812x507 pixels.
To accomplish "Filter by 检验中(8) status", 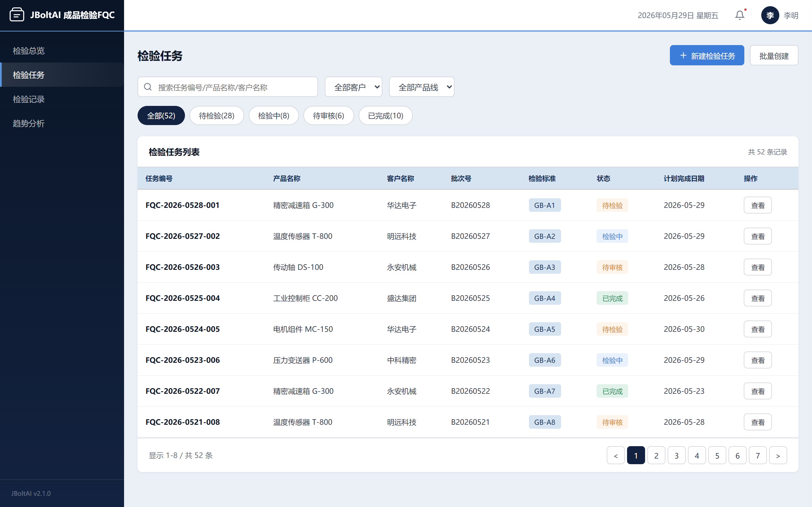I will pos(273,116).
